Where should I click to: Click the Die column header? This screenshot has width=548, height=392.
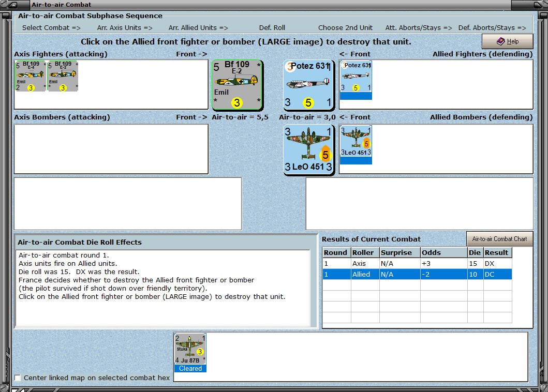pos(476,252)
